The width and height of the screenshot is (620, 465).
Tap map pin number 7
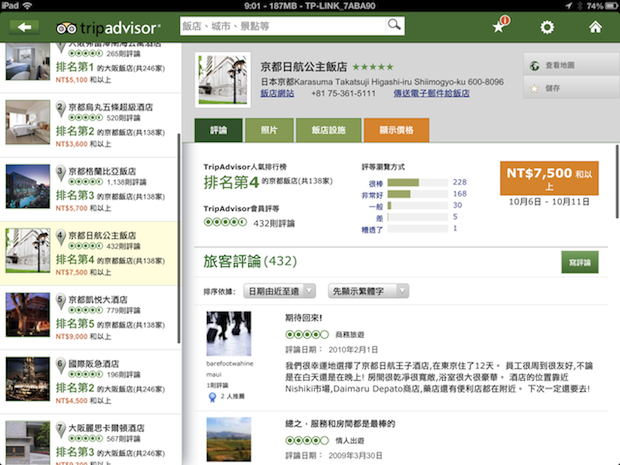click(x=60, y=429)
